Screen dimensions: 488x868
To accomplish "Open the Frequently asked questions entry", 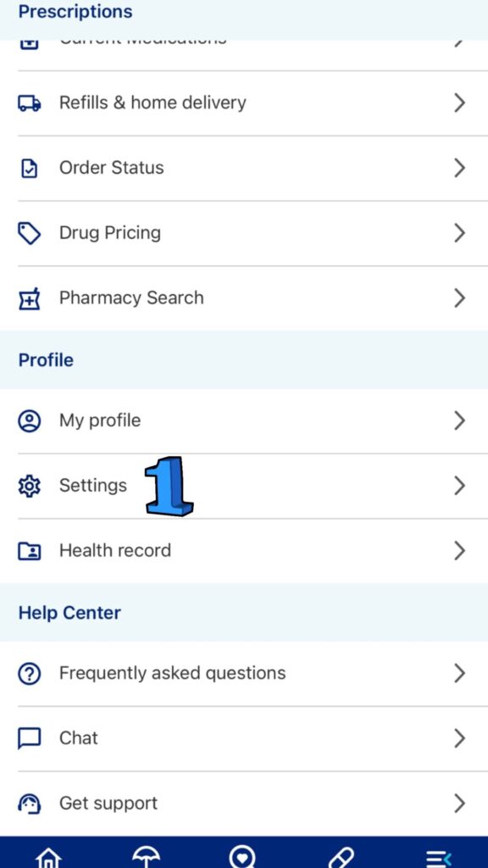I will pyautogui.click(x=172, y=672).
